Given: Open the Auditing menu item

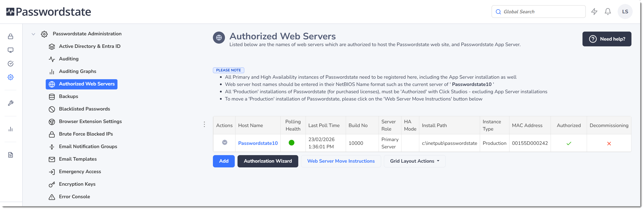Looking at the screenshot, I should (69, 59).
